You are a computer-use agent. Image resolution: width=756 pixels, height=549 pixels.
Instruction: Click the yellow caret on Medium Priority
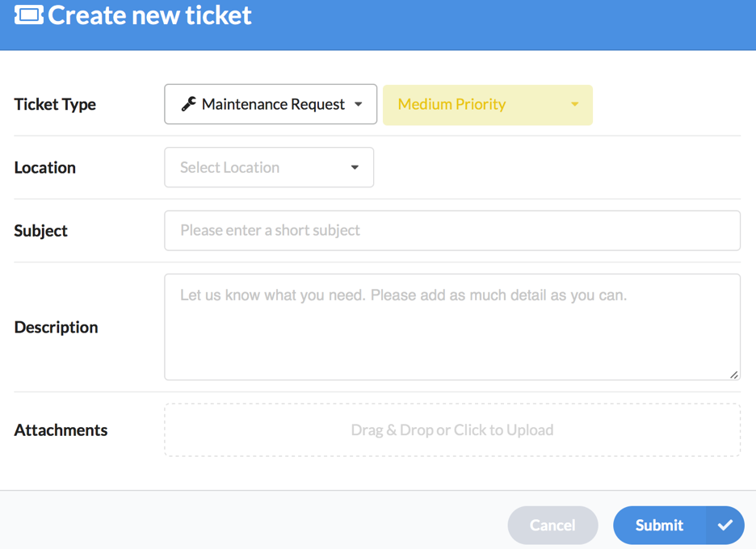coord(575,105)
